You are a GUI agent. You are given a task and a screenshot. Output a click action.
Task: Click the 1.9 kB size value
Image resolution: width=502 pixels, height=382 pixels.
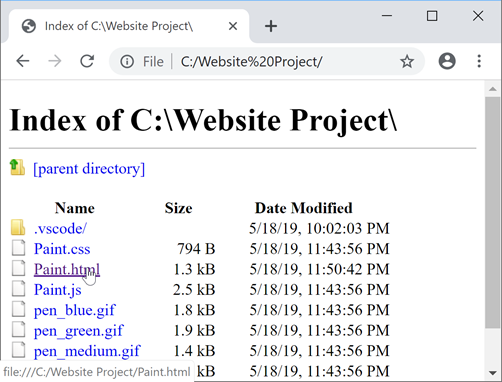[194, 330]
